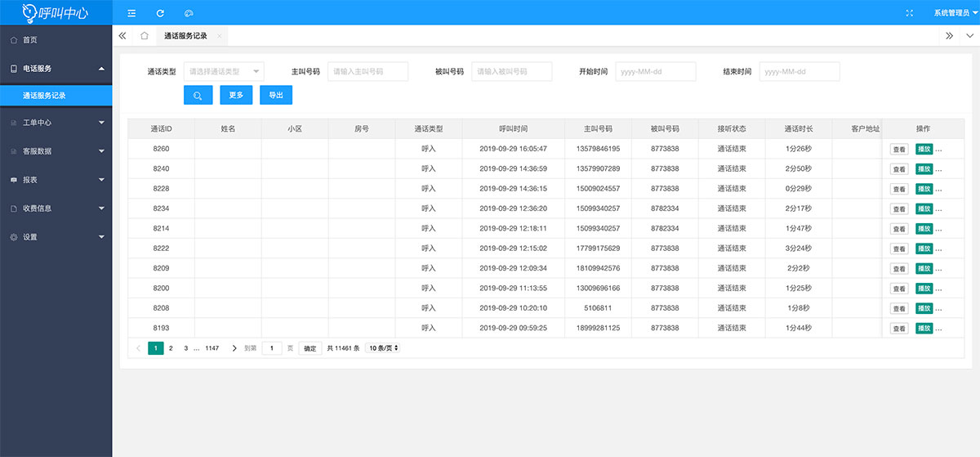Click 查看 for call ID 8240
Screen dimensions: 980x457
(x=899, y=169)
